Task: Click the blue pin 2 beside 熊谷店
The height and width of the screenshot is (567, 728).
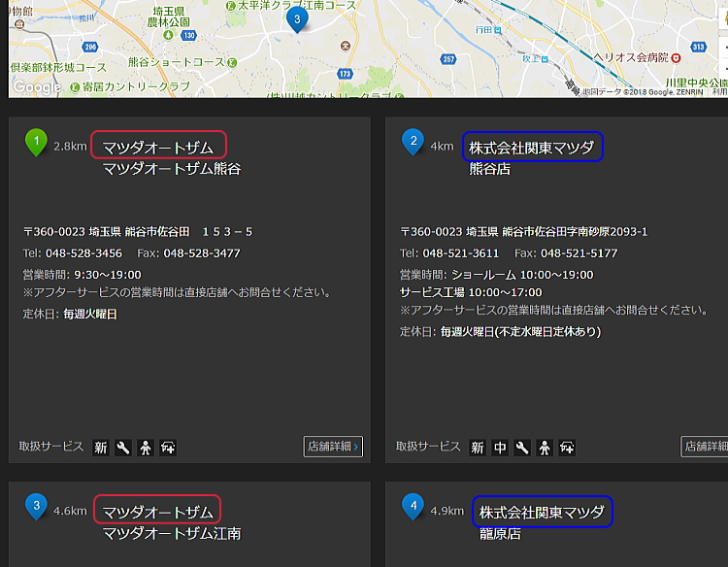Action: coord(414,142)
